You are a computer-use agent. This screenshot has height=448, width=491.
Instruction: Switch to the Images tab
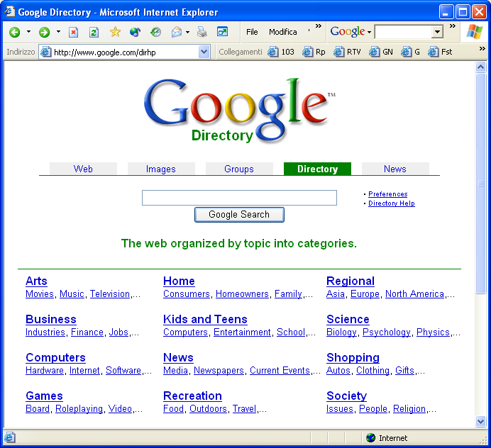pos(160,169)
